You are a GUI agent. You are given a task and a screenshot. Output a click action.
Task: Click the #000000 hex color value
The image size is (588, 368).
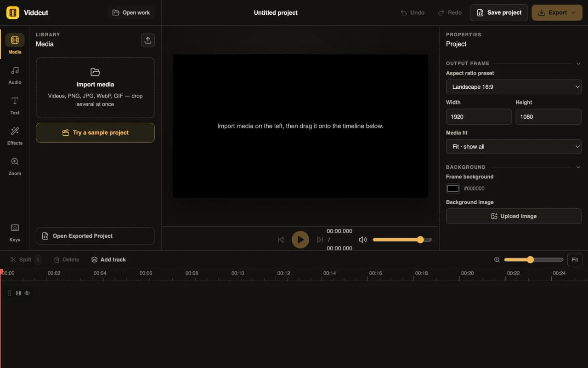pyautogui.click(x=474, y=189)
